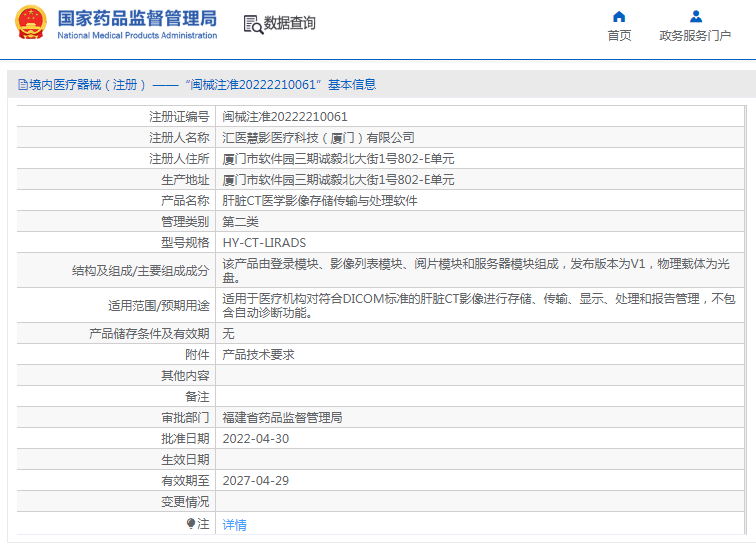Click the 审批部门 row label
Image resolution: width=756 pixels, height=544 pixels.
tap(185, 418)
